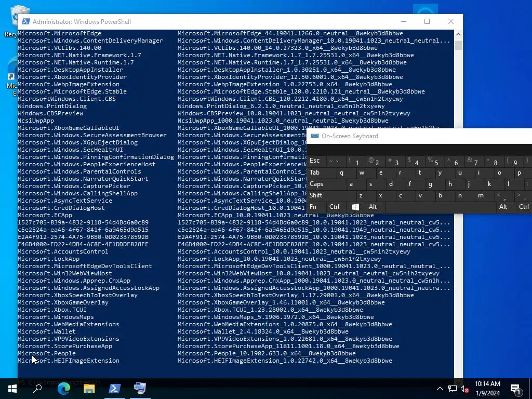Click MicrosoftWindows.Client.CBS name entry
The width and height of the screenshot is (532, 399).
pyautogui.click(x=66, y=99)
